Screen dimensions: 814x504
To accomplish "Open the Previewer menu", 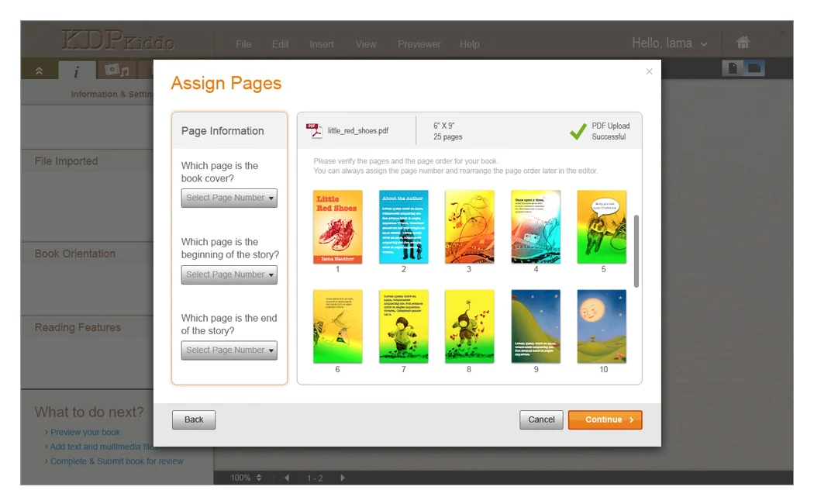I will coord(419,44).
